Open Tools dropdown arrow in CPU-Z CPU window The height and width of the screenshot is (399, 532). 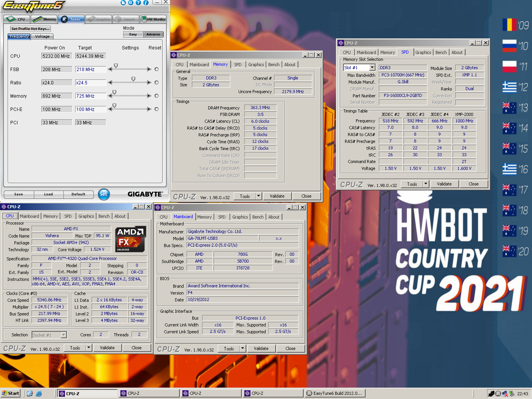point(89,348)
